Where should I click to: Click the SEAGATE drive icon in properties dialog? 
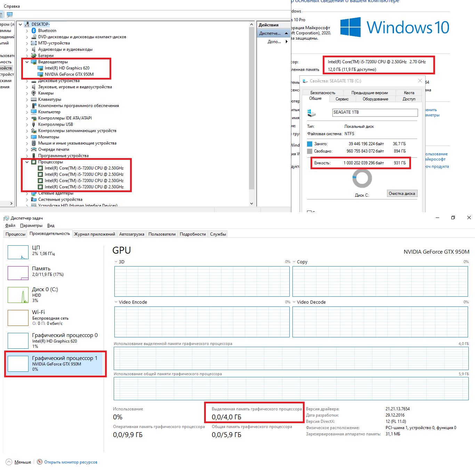(312, 113)
